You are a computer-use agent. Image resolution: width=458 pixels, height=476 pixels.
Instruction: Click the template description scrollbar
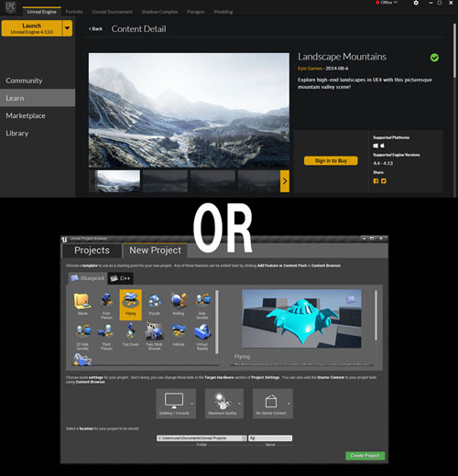(x=376, y=315)
